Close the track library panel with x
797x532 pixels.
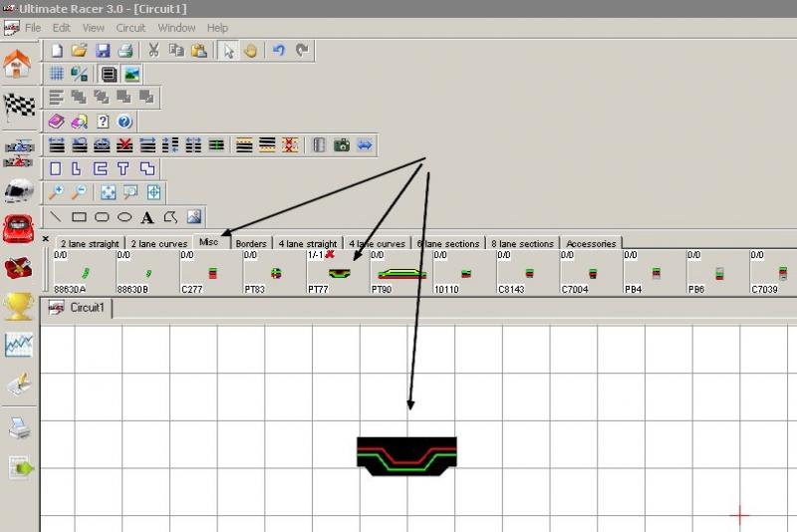tap(46, 239)
